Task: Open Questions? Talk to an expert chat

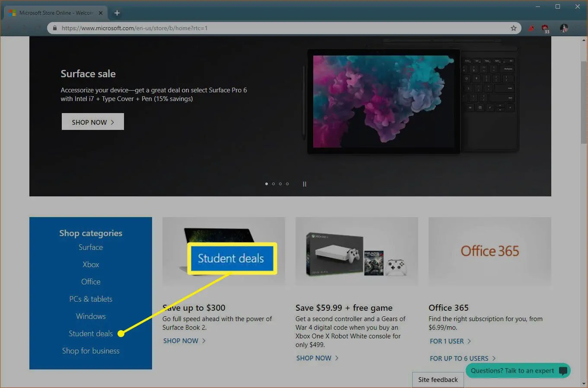Action: pos(518,371)
